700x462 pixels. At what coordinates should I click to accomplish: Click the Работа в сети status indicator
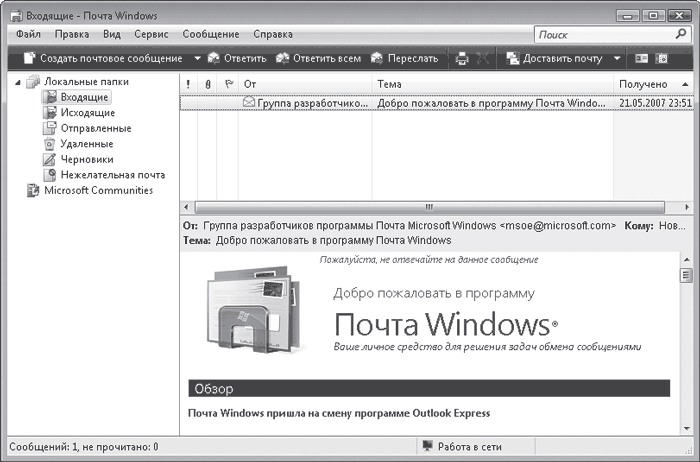462,447
